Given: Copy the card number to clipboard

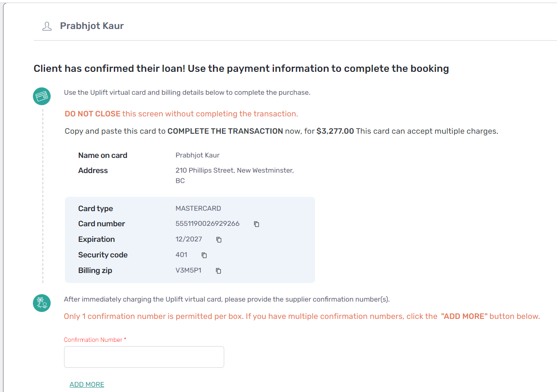Looking at the screenshot, I should pyautogui.click(x=257, y=224).
